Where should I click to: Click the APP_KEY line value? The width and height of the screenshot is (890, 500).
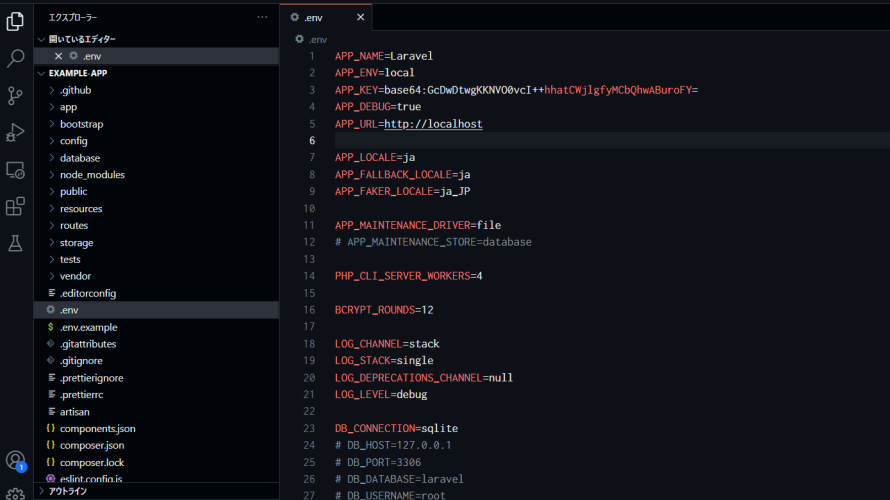pos(541,90)
